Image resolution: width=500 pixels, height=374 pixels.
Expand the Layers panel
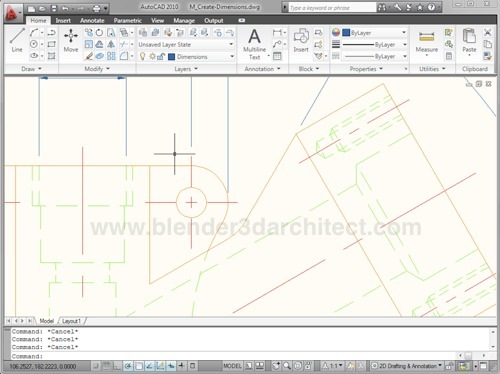coord(186,69)
